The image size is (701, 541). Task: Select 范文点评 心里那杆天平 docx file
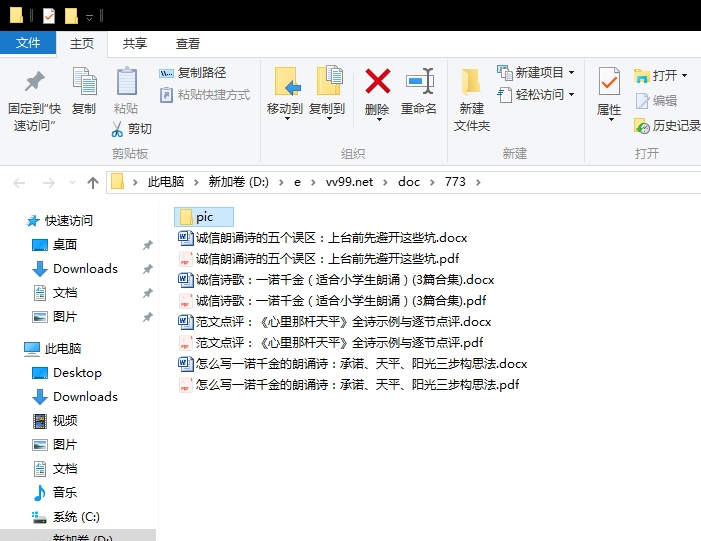(335, 321)
